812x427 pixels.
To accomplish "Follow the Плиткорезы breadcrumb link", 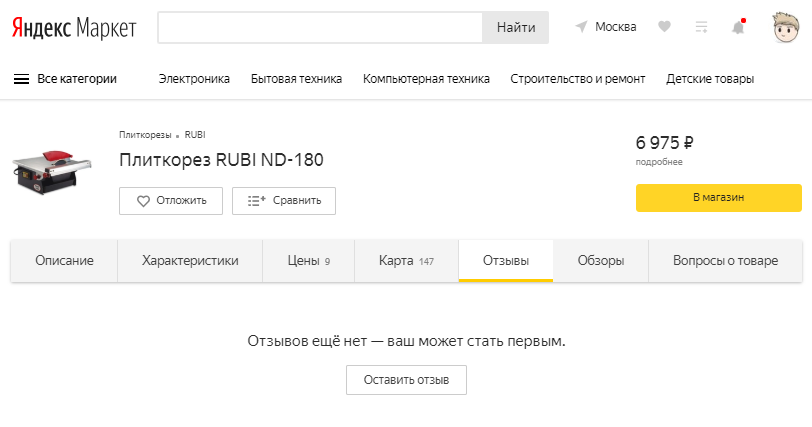I will click(x=145, y=135).
